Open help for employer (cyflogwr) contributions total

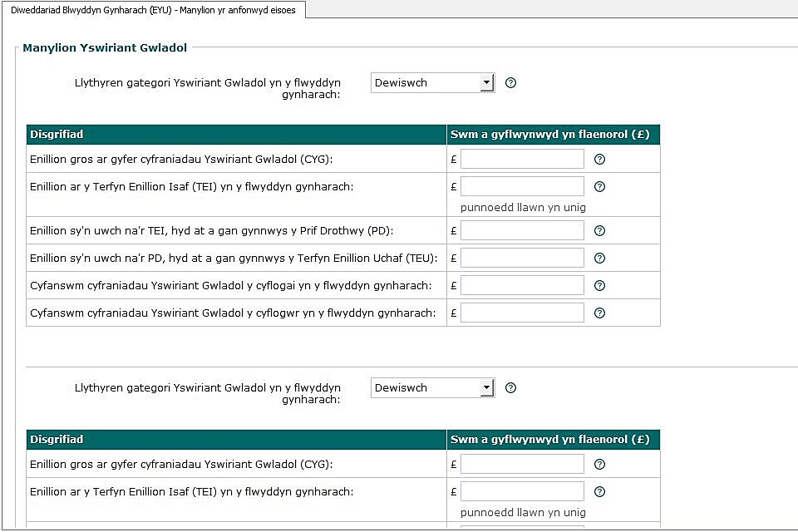click(x=599, y=313)
